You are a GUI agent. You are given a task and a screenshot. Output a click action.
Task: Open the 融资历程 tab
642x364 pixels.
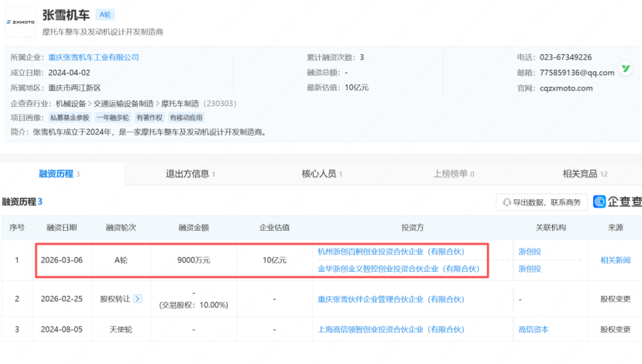click(x=59, y=174)
